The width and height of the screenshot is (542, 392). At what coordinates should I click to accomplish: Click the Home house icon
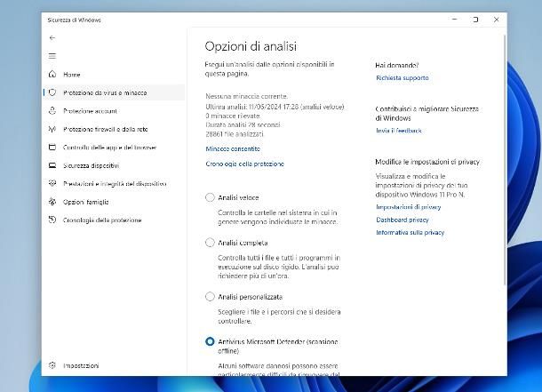[x=52, y=74]
